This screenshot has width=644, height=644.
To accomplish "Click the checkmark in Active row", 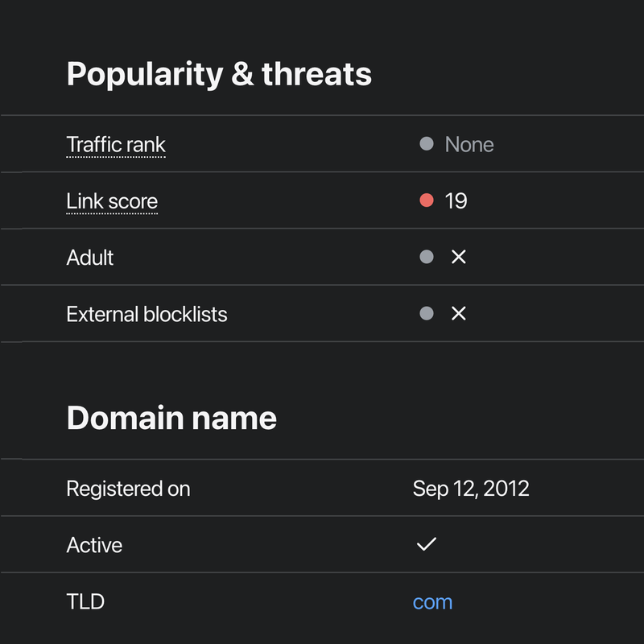I will tap(427, 544).
